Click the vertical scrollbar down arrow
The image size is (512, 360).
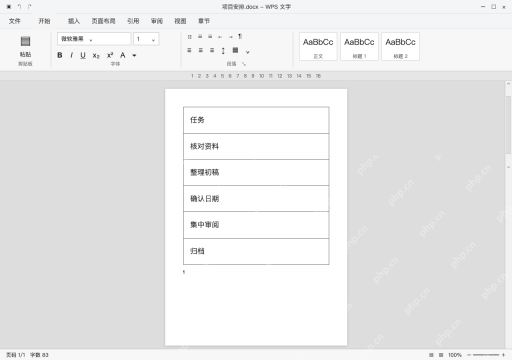(508, 167)
